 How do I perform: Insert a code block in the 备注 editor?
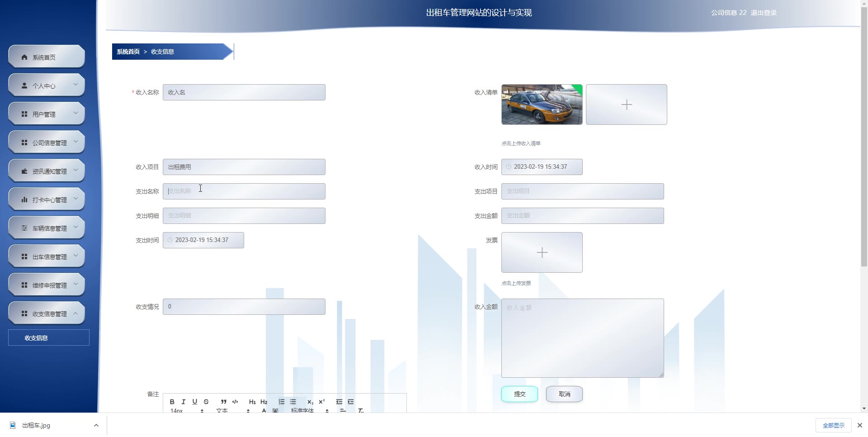pyautogui.click(x=235, y=402)
